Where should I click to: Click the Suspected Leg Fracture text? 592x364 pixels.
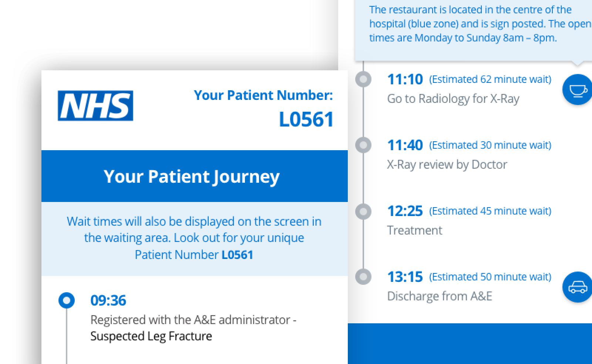click(151, 336)
